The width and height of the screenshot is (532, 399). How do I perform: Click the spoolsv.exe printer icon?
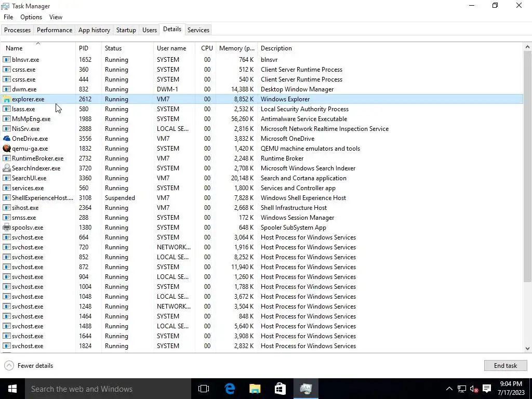tap(6, 228)
